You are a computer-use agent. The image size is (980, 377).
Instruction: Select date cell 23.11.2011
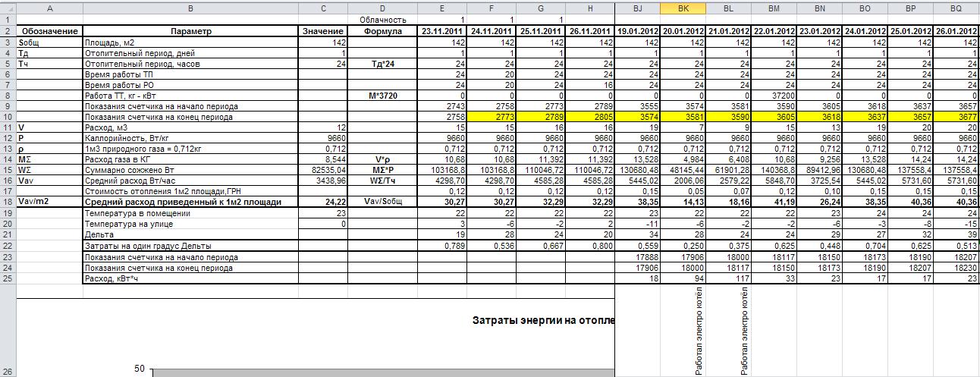442,31
